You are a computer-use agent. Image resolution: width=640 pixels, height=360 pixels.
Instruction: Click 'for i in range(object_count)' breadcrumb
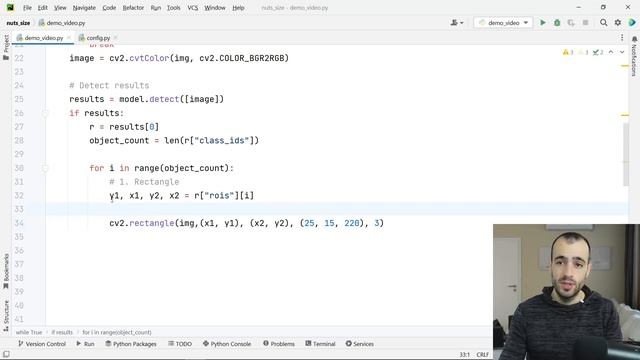click(x=117, y=332)
